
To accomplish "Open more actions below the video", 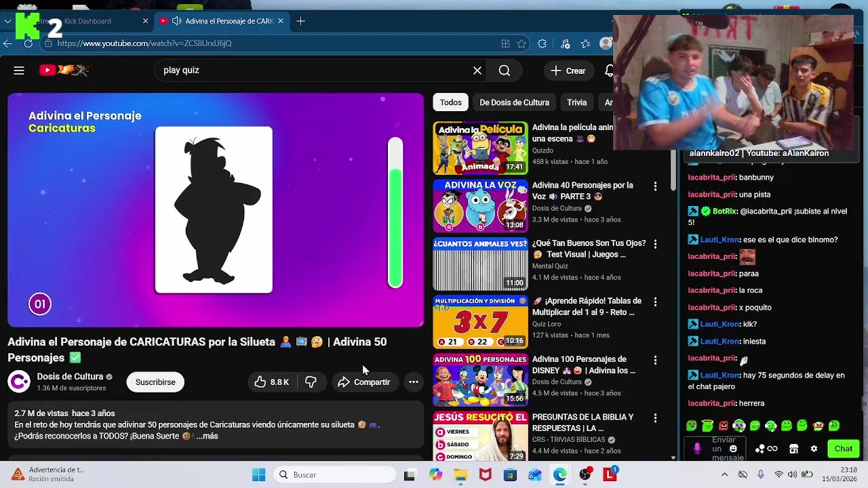I will point(413,382).
